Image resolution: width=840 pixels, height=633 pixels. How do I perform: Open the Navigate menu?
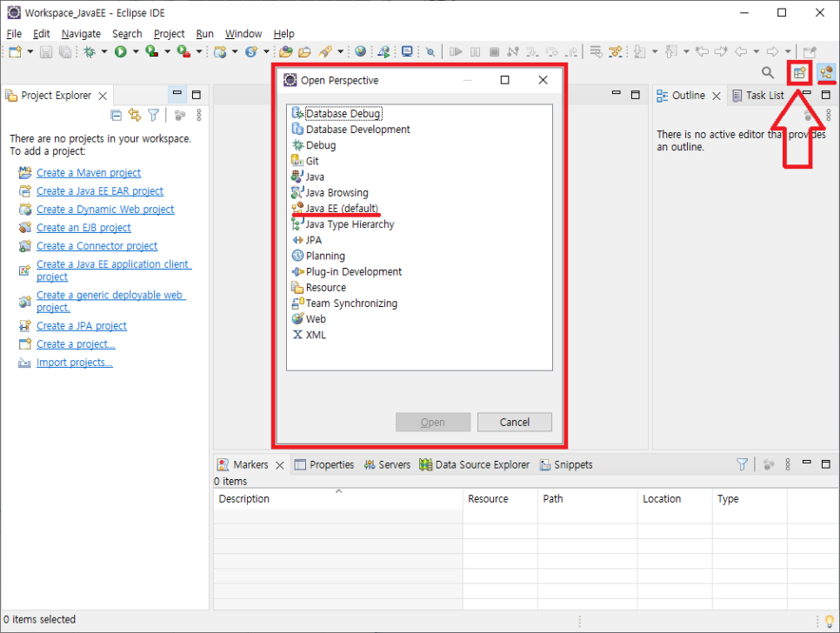(x=81, y=34)
